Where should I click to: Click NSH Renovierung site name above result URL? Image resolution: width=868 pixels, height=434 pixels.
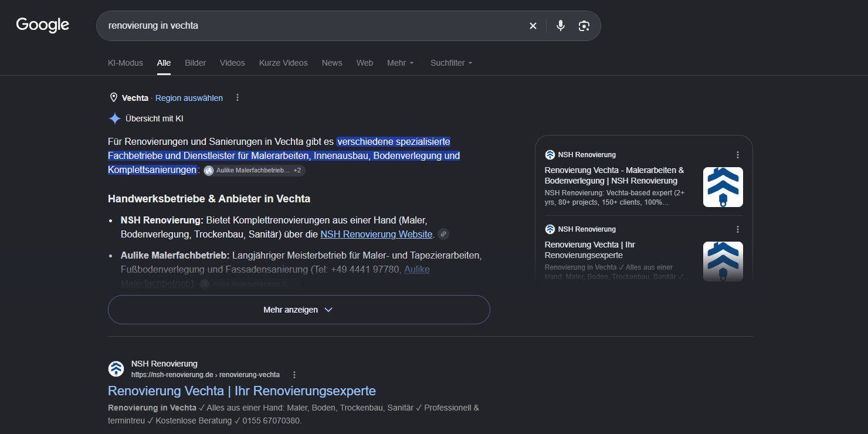[164, 364]
